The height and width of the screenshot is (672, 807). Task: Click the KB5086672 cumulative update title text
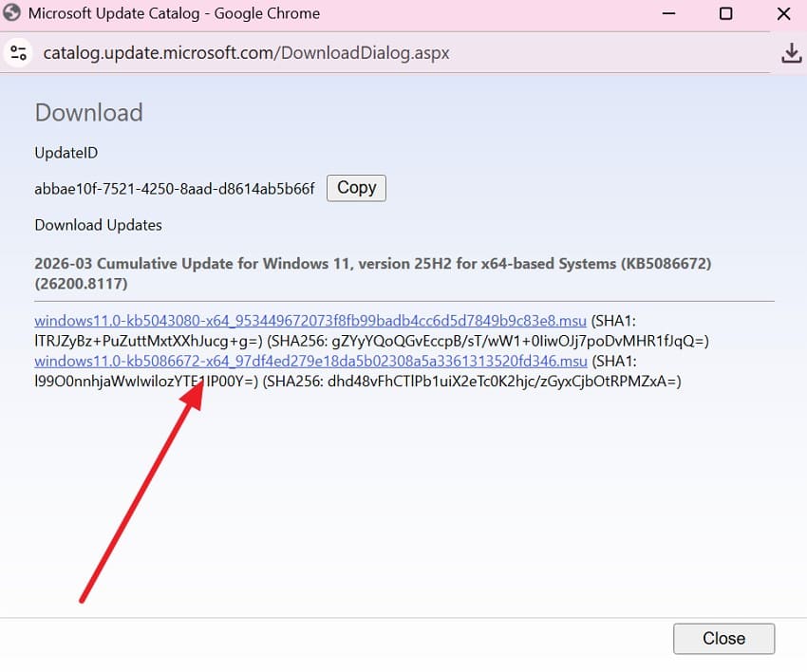pos(370,264)
